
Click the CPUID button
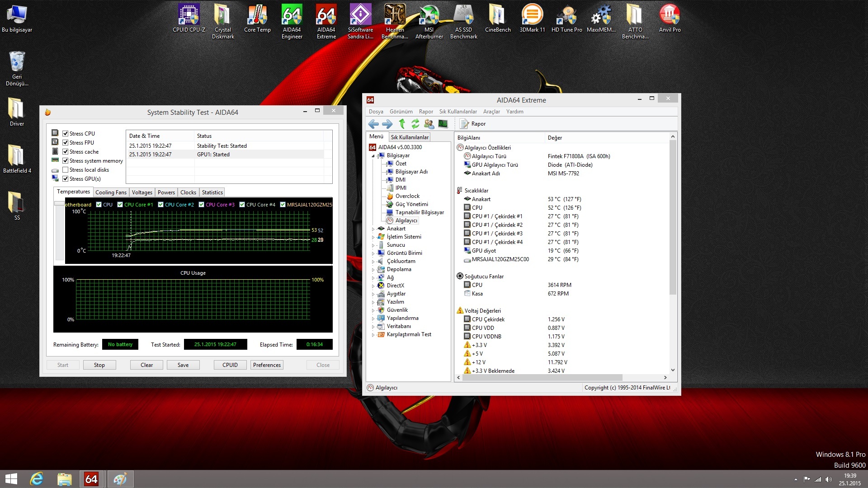[230, 365]
